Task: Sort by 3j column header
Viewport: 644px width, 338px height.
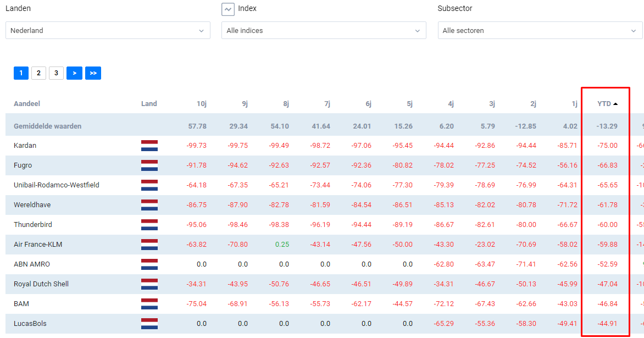Action: pos(492,103)
